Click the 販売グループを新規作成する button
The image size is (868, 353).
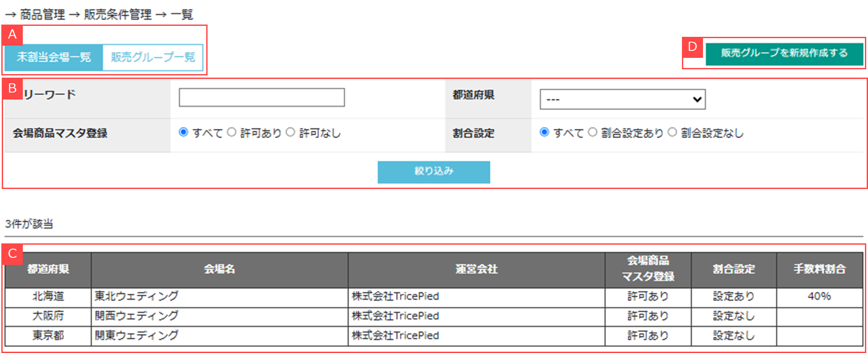point(784,53)
